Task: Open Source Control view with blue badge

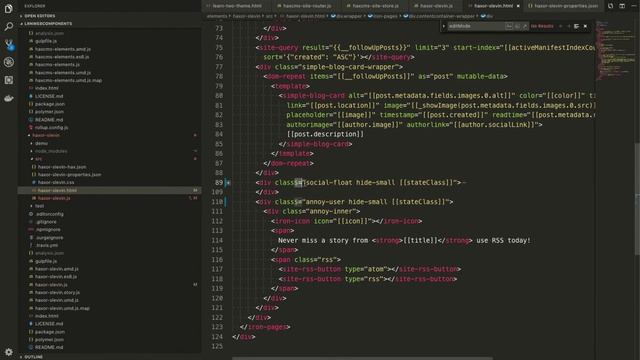Action: [9, 44]
